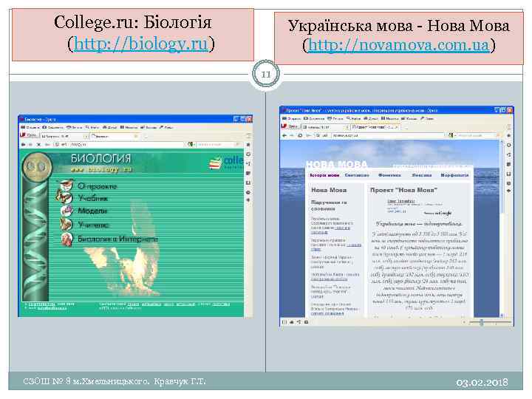
Task: Click the Opera menu button in the Биология window
Action: (x=28, y=135)
